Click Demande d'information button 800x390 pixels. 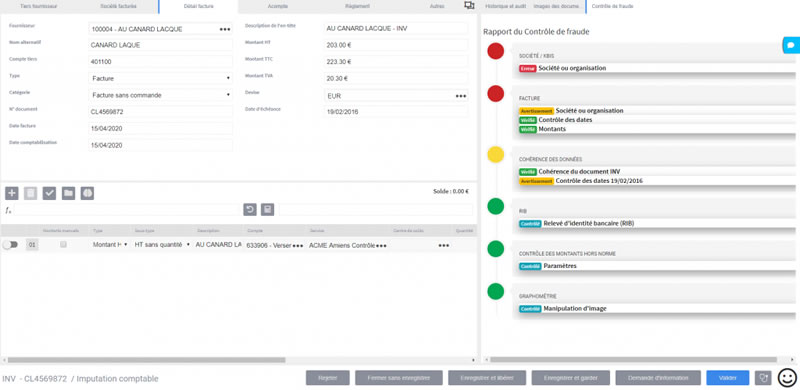click(x=658, y=378)
